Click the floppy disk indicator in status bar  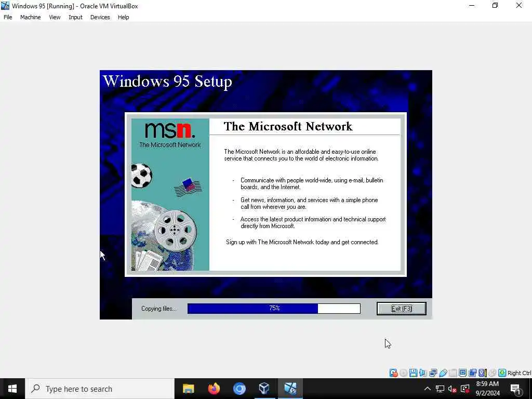(413, 373)
